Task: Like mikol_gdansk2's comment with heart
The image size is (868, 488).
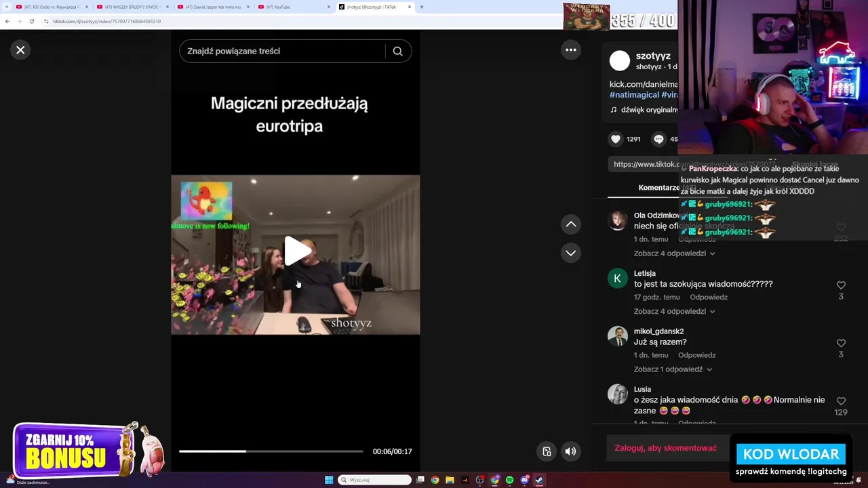Action: tap(841, 343)
